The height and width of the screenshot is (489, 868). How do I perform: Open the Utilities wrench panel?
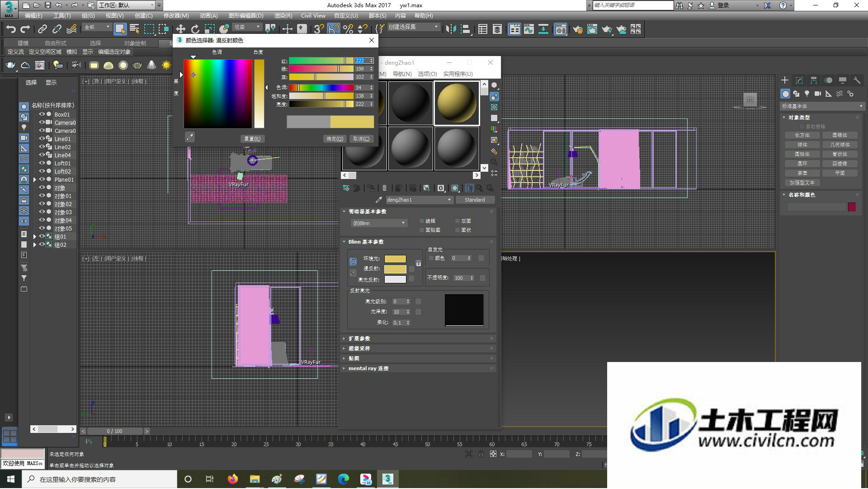(x=857, y=80)
